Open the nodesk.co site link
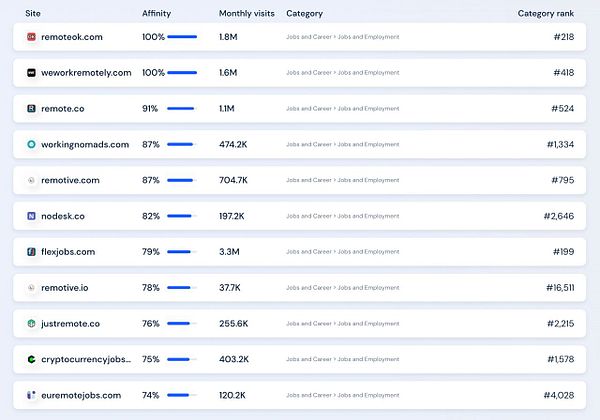The width and height of the screenshot is (600, 420). [x=63, y=216]
